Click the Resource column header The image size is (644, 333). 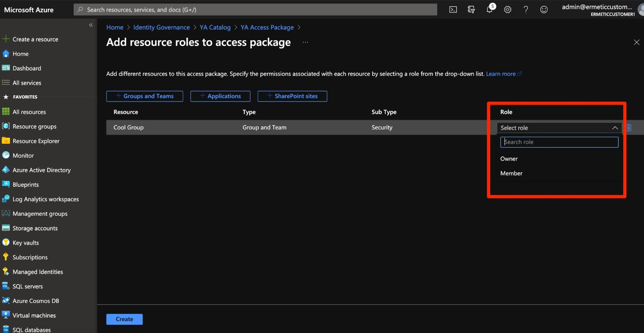pyautogui.click(x=126, y=112)
